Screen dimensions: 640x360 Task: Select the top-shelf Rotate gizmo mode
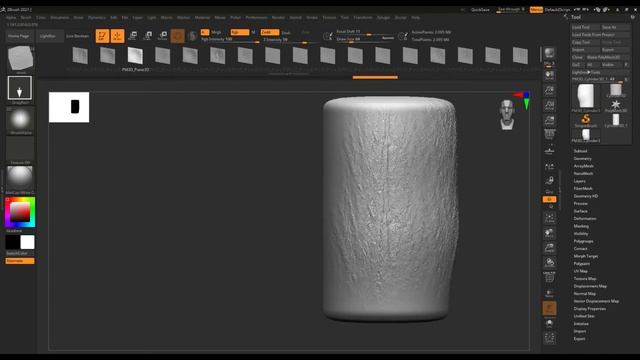(x=162, y=36)
